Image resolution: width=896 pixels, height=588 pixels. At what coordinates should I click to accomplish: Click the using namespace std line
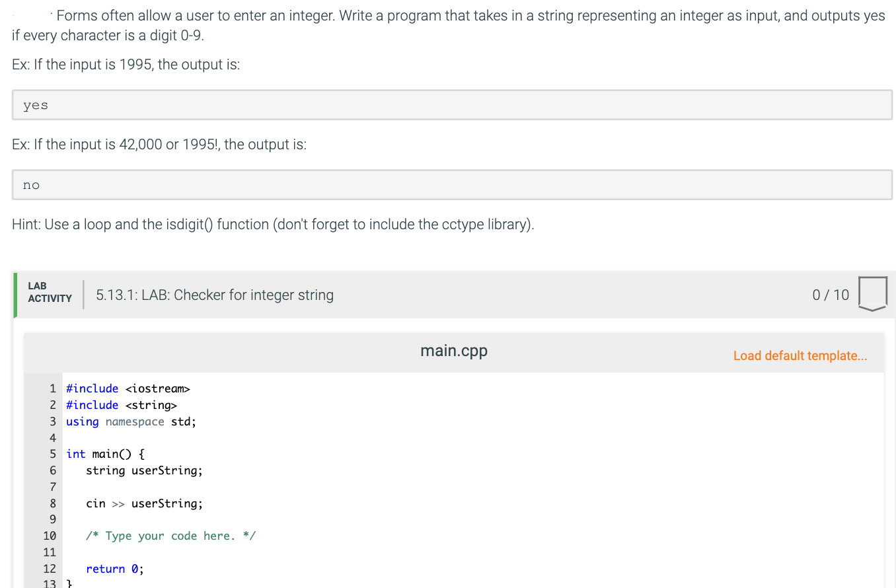[131, 422]
